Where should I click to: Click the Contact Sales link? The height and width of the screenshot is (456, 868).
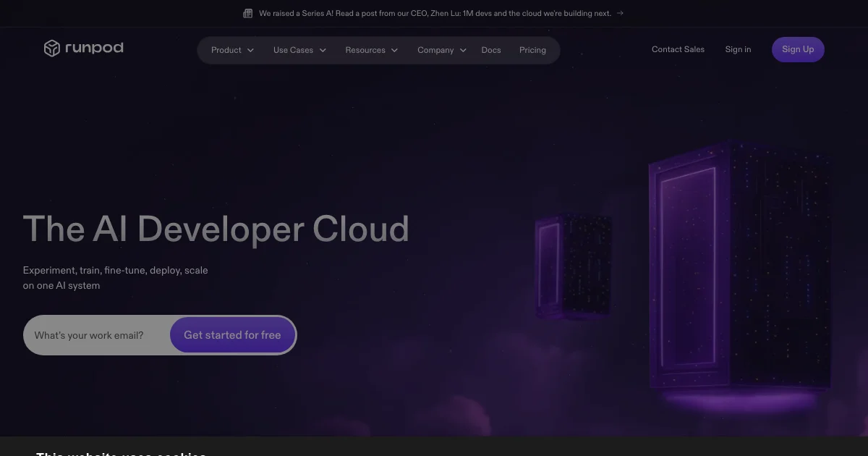[x=678, y=49]
